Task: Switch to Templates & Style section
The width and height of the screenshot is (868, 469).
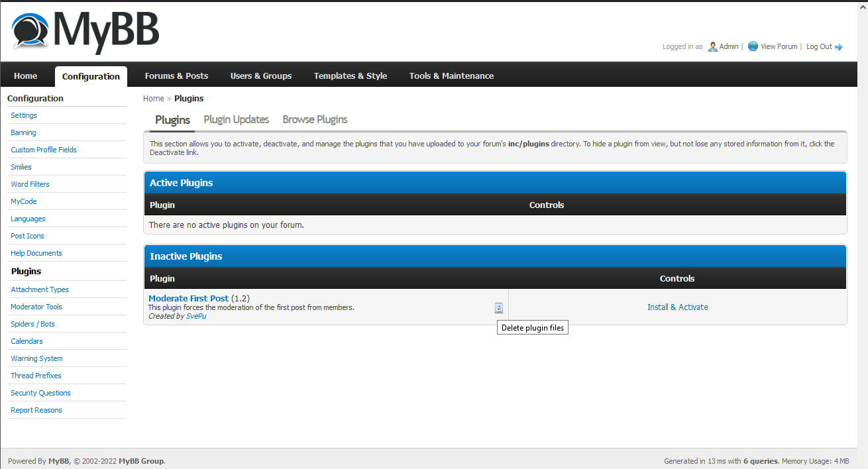Action: tap(351, 76)
